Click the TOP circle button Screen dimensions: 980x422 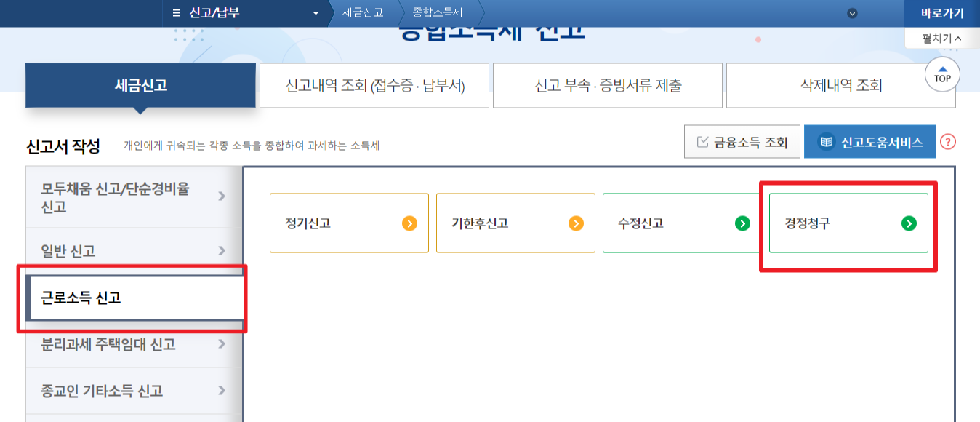coord(941,74)
